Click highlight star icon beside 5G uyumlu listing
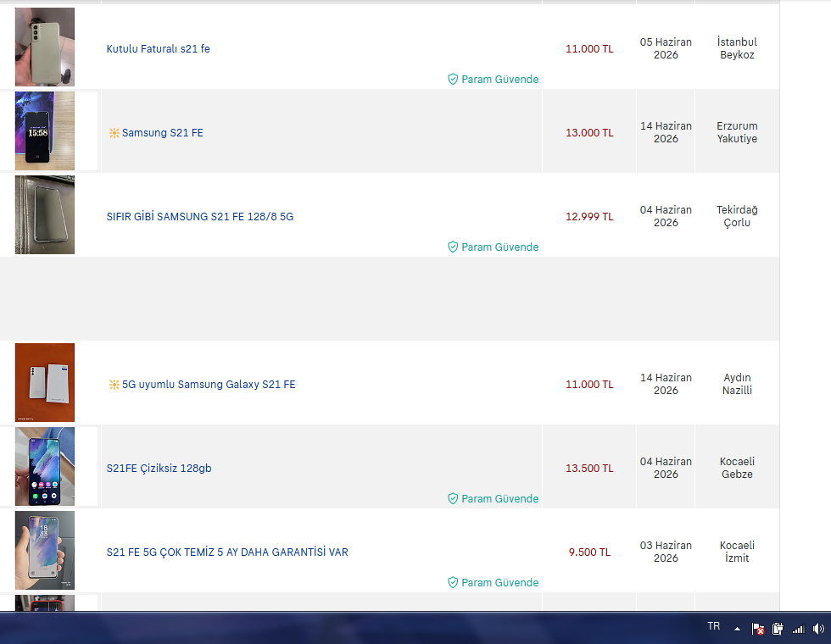Screen dimensions: 831x644 click(x=114, y=385)
